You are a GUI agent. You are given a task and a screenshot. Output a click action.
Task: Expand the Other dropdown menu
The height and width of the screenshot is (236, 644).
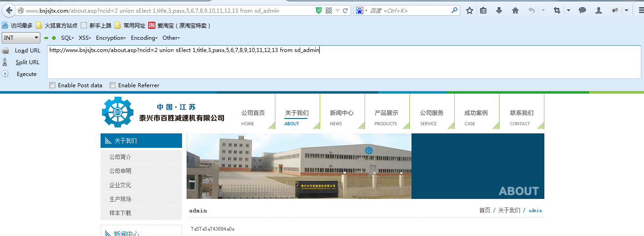[171, 38]
